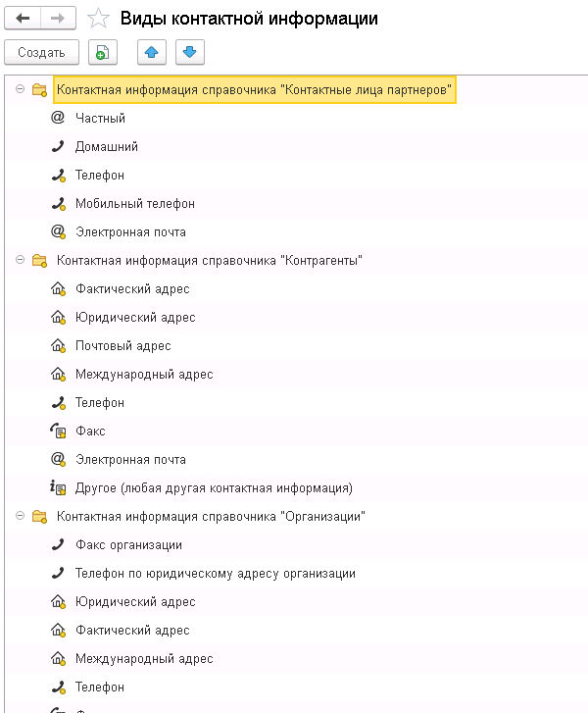Select Телефон по юридическому адресу организации
The width and height of the screenshot is (588, 713).
[215, 573]
